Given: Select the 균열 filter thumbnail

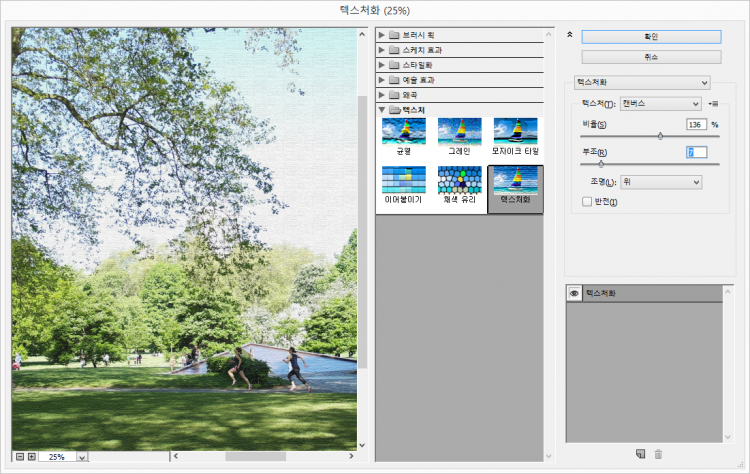Looking at the screenshot, I should point(403,131).
